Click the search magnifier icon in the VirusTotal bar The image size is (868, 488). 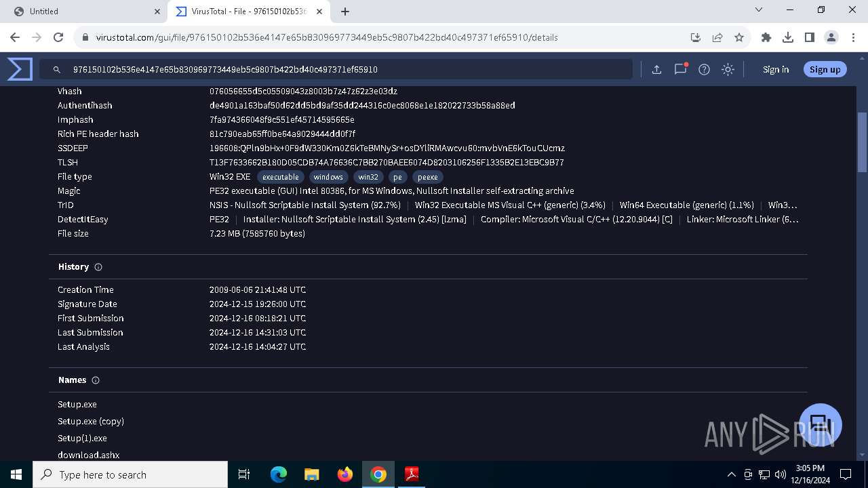tap(57, 69)
